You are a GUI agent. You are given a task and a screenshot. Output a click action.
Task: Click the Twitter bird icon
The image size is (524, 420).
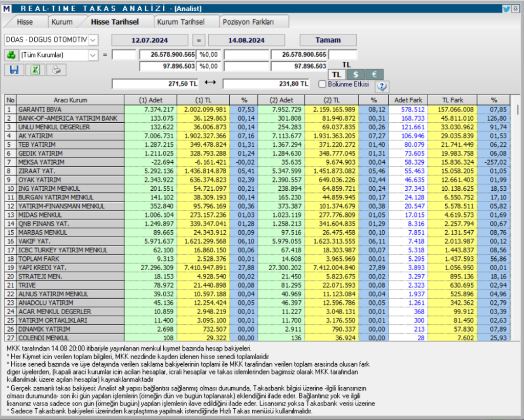[506, 9]
